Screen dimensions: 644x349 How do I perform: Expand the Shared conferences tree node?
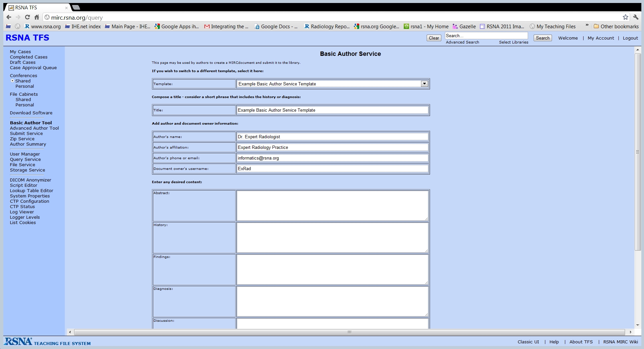(x=13, y=81)
